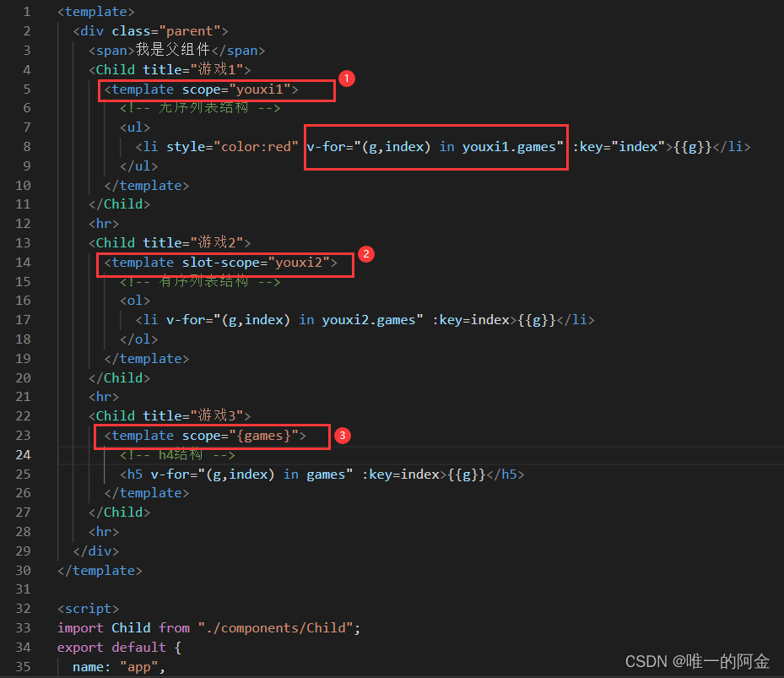Click line number 1 in the gutter
784x678 pixels.
(x=26, y=12)
